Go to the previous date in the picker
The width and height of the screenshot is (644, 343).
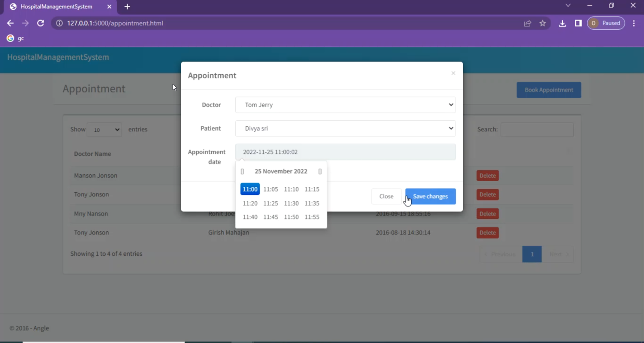[x=242, y=171]
